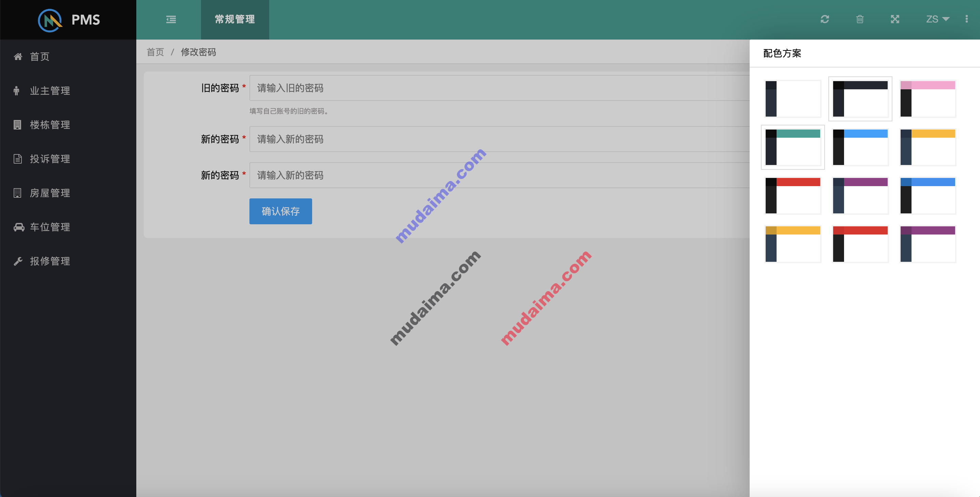Select the yellow header with navy logo theme
Image resolution: width=980 pixels, height=497 pixels.
[928, 147]
